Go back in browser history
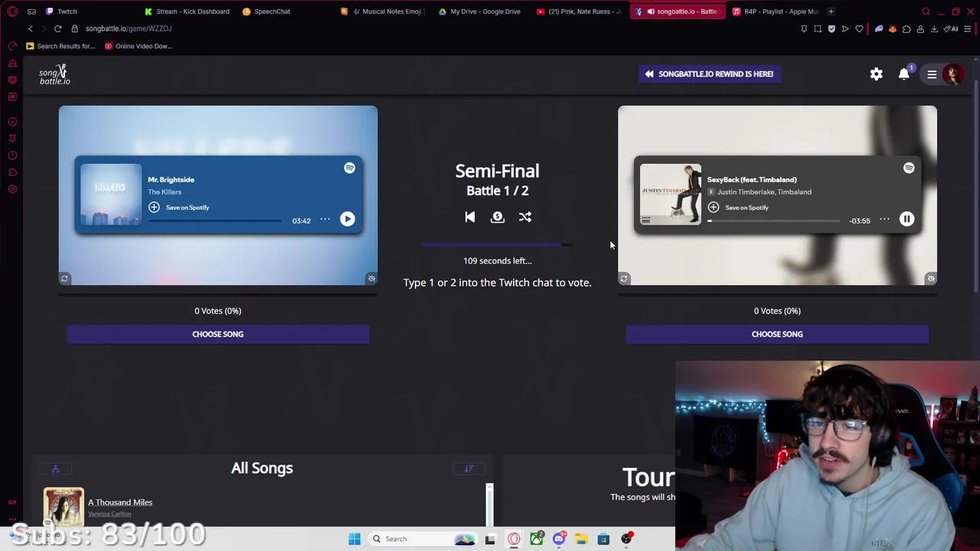The height and width of the screenshot is (551, 980). click(x=31, y=29)
